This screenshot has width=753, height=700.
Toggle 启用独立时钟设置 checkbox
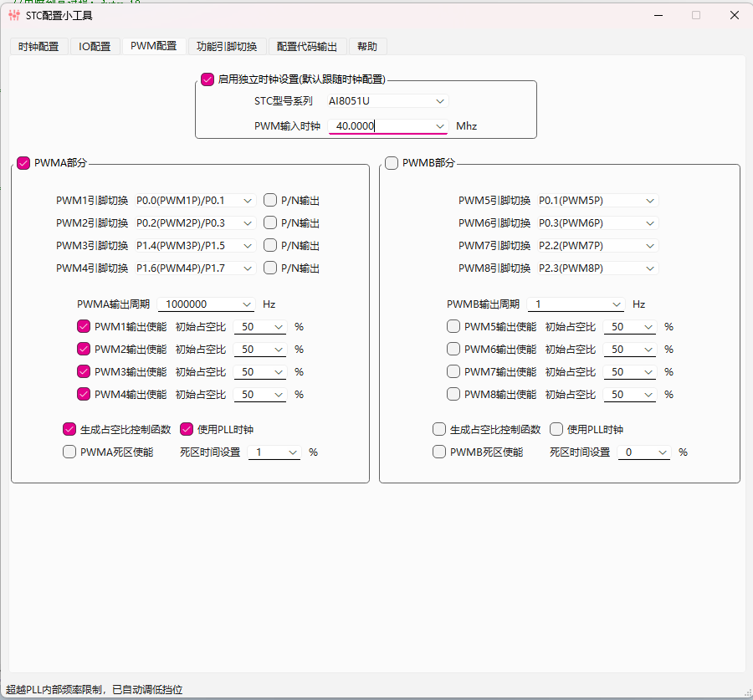(x=207, y=79)
